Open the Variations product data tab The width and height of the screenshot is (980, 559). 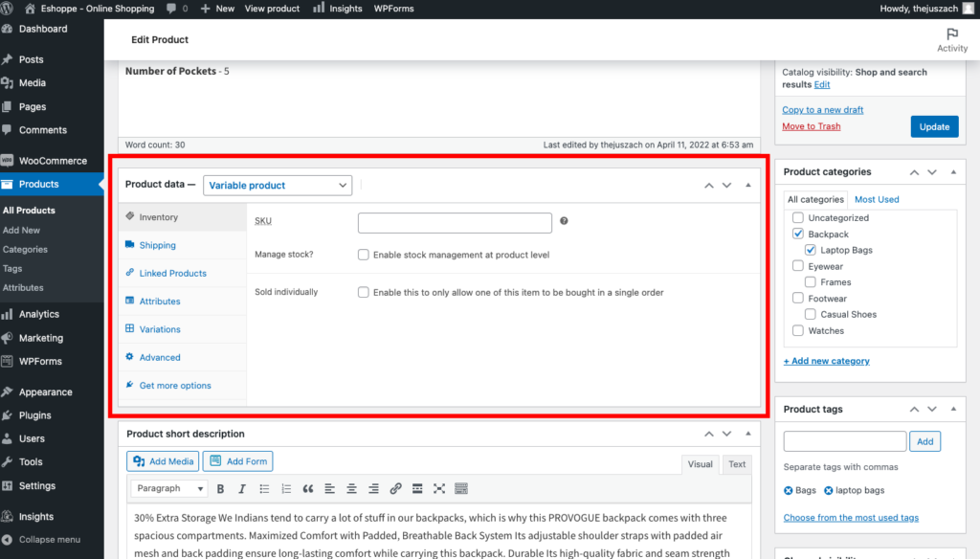coord(160,329)
